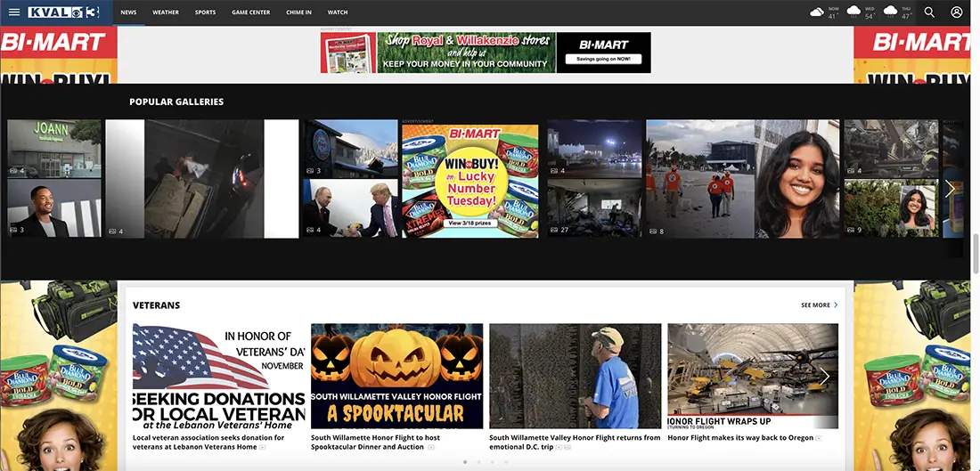Select third carousel page dot under Veterans

coord(493,462)
